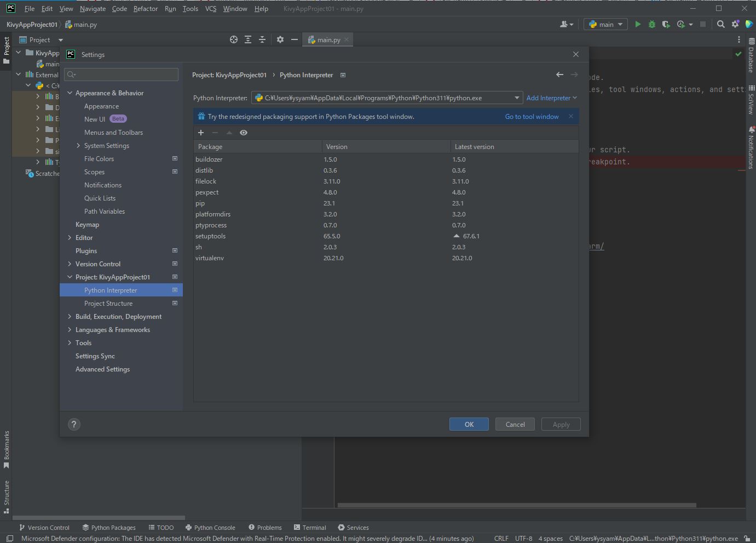Expand the Editor settings section

click(x=70, y=238)
